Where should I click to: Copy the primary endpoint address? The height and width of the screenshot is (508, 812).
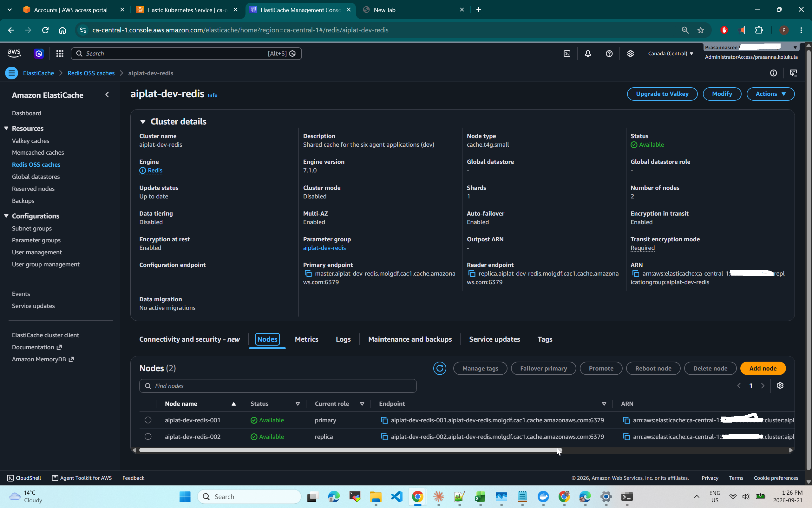click(308, 274)
